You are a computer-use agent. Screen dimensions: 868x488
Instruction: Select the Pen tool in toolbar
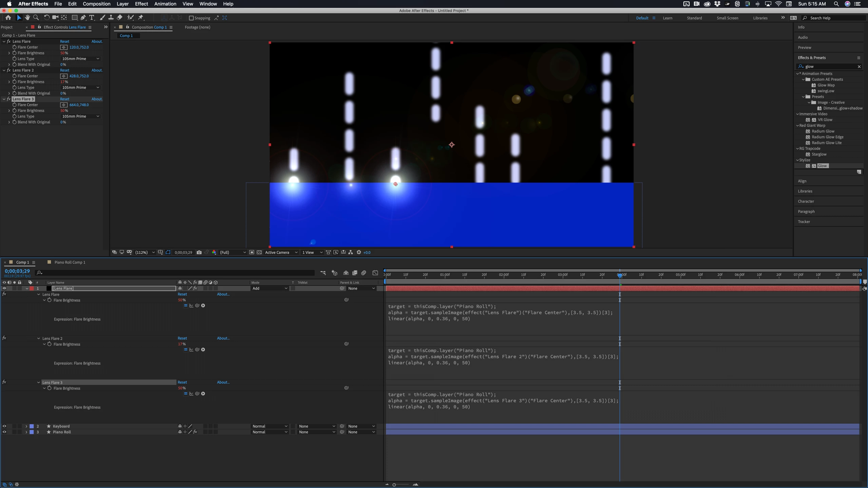tap(83, 18)
